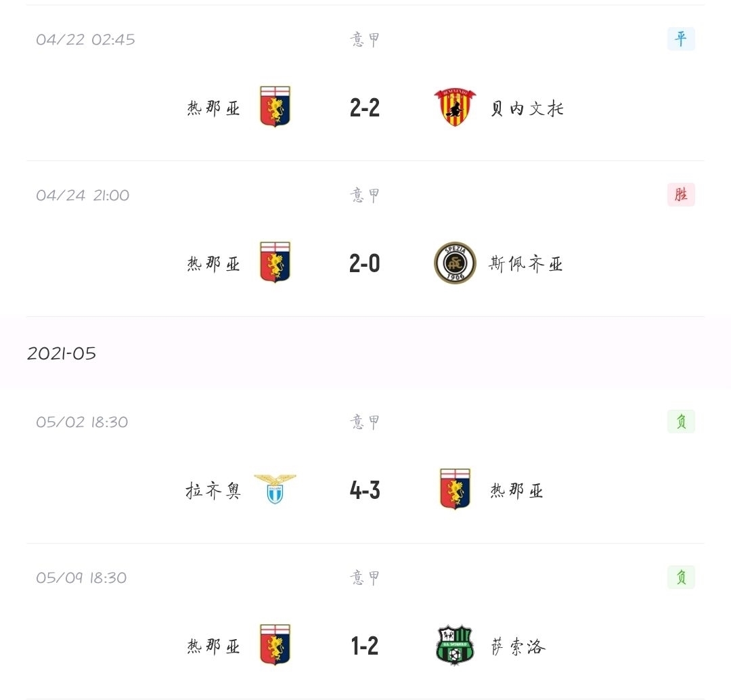The width and height of the screenshot is (731, 700).
Task: Click the Lazio eagle crest
Action: [x=275, y=489]
